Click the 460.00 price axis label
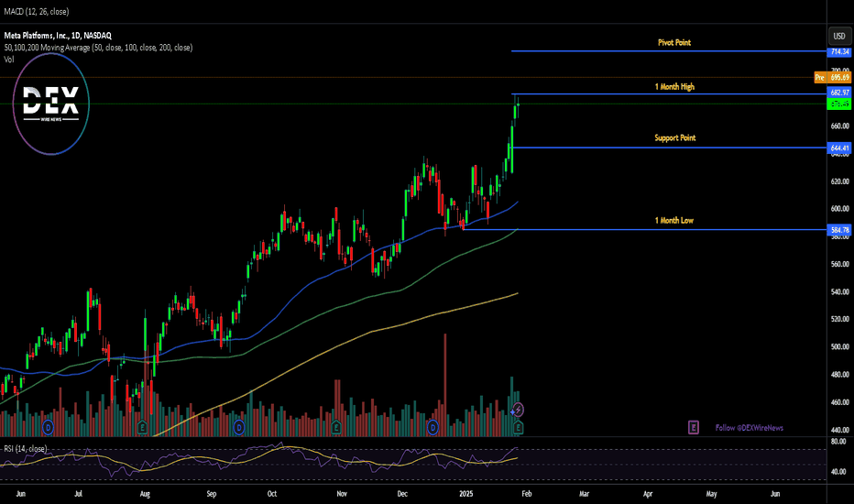Screen dimensions: 854x504 point(840,402)
